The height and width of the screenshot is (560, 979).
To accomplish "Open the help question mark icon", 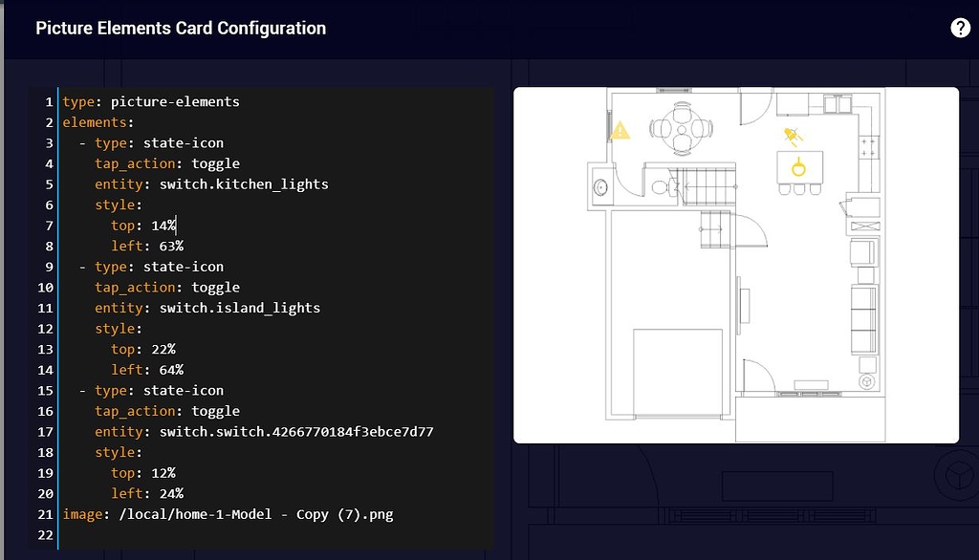I will click(x=960, y=28).
